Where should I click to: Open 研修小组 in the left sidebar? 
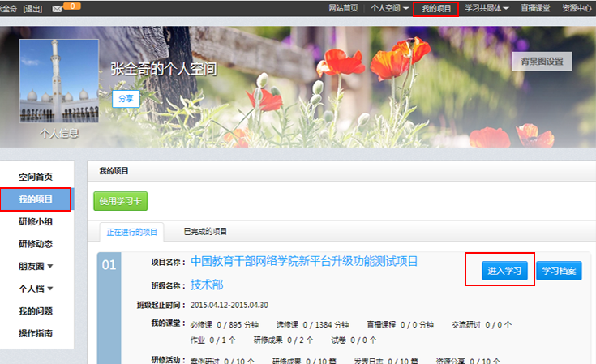coord(36,221)
